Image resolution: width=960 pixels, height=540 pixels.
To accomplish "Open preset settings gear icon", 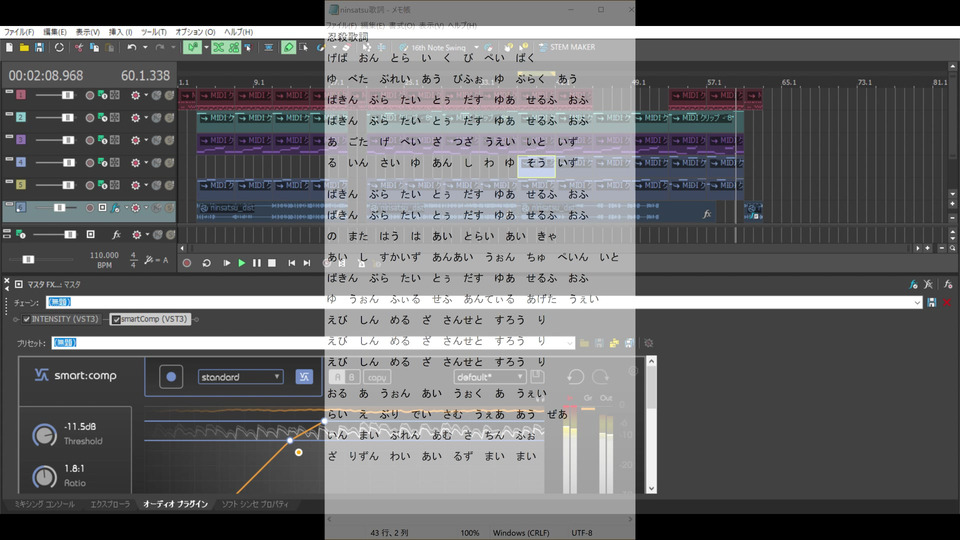I will (x=649, y=343).
